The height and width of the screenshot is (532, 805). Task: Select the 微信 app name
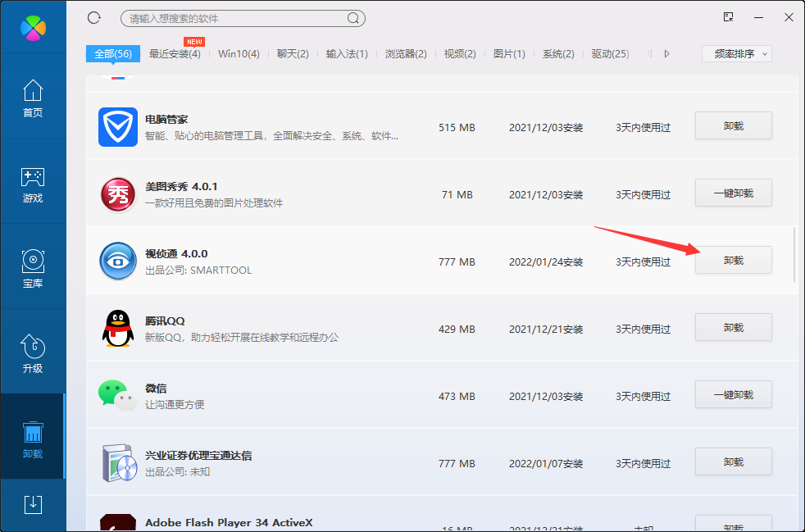click(156, 389)
